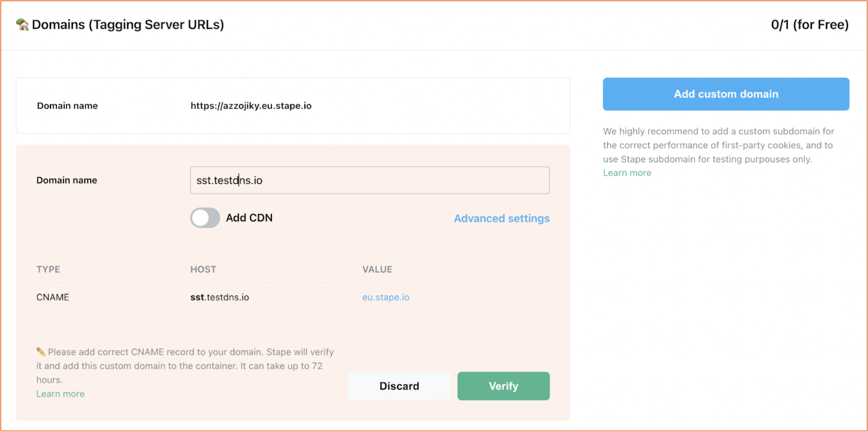Open Advanced settings

[502, 218]
